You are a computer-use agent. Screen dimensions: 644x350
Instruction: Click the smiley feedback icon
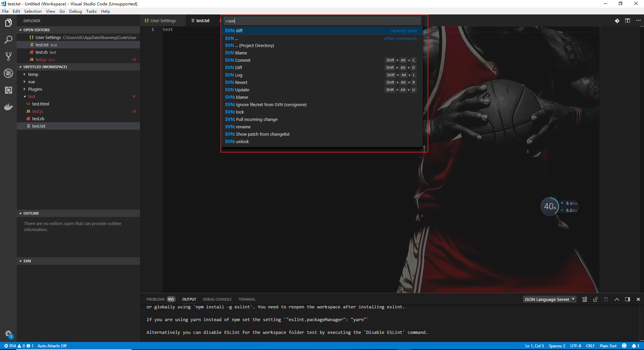point(624,346)
